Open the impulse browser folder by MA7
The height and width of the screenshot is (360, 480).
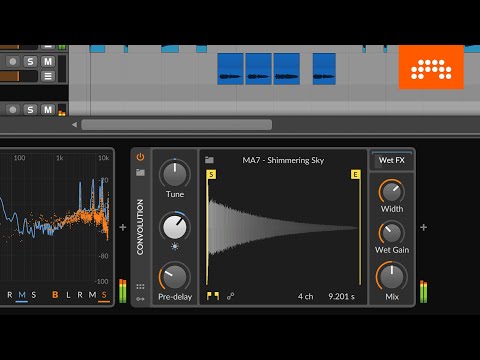tap(209, 160)
